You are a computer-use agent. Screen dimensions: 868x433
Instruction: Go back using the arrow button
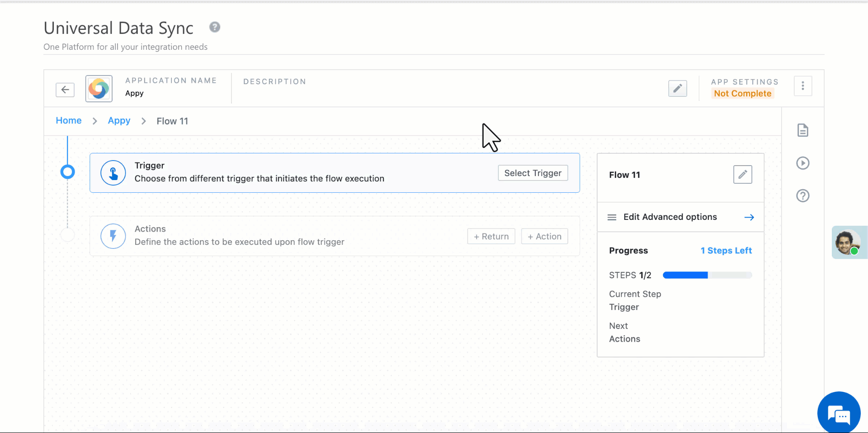[x=65, y=89]
